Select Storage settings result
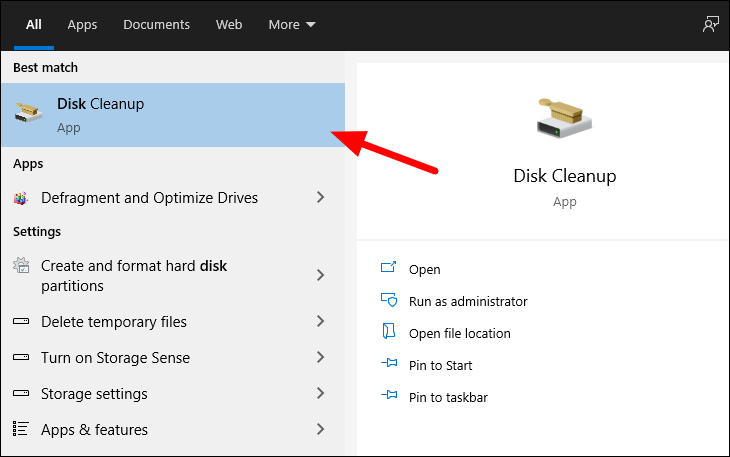 pos(173,394)
